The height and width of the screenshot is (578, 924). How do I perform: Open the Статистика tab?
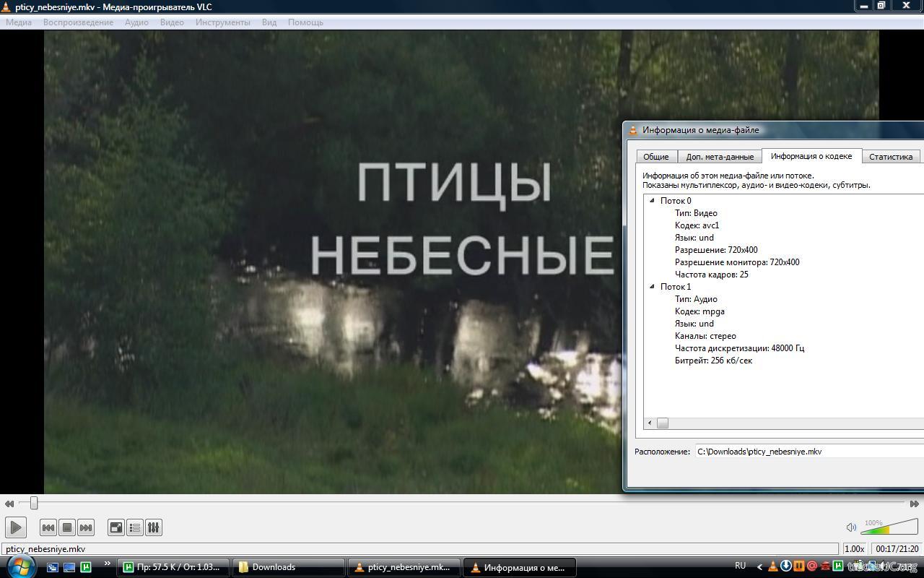click(890, 157)
